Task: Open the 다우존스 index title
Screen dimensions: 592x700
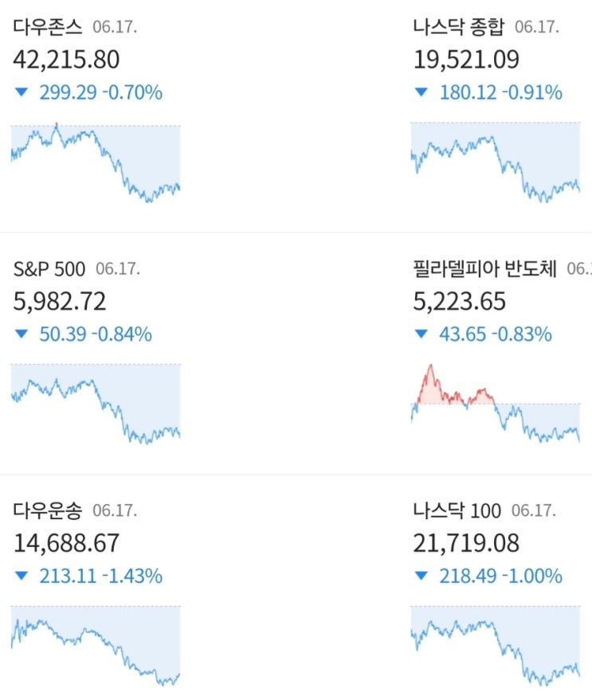Action: coord(48,28)
